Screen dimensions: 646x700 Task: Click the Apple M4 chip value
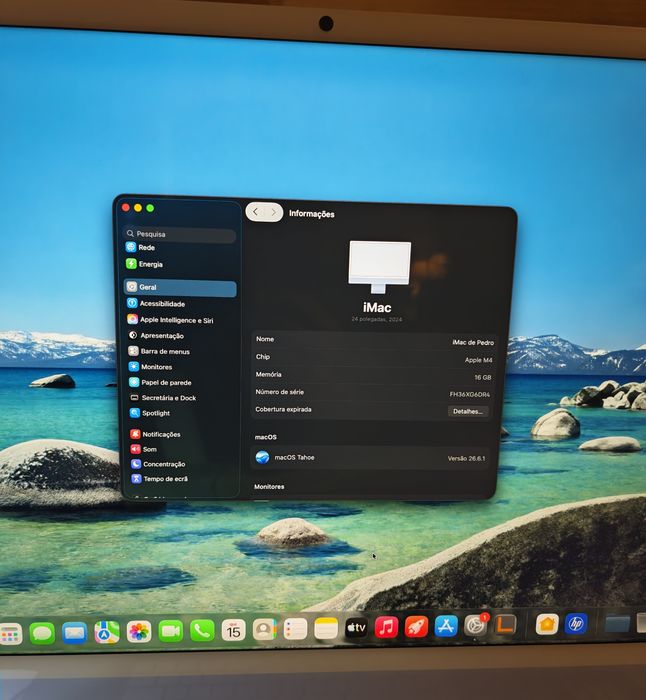pyautogui.click(x=478, y=360)
